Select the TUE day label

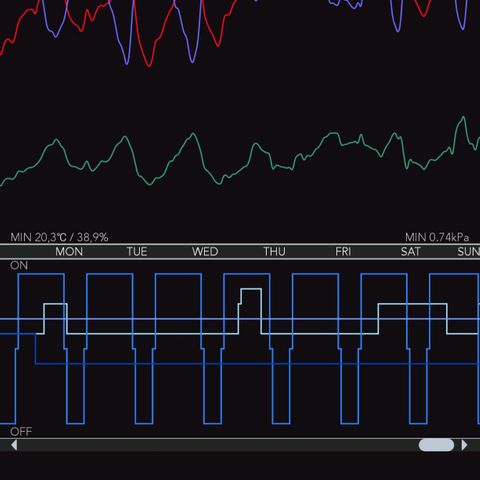(x=137, y=252)
